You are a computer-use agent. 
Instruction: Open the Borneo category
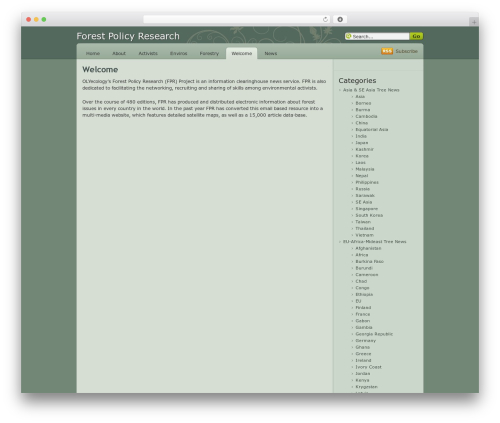(363, 103)
